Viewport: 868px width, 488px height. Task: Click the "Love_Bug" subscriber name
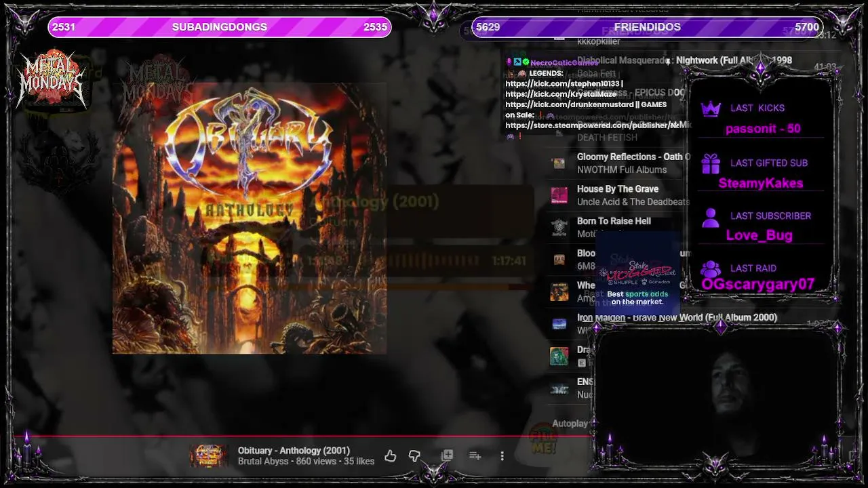(759, 235)
